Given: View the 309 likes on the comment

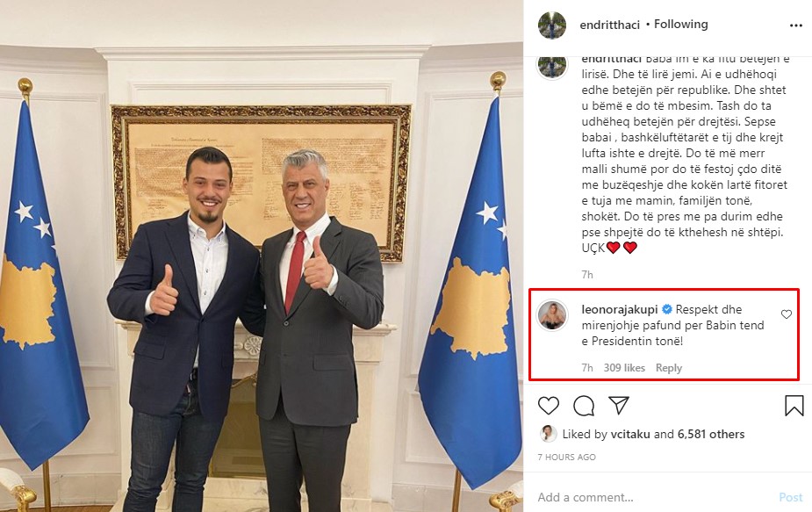Looking at the screenshot, I should (624, 368).
